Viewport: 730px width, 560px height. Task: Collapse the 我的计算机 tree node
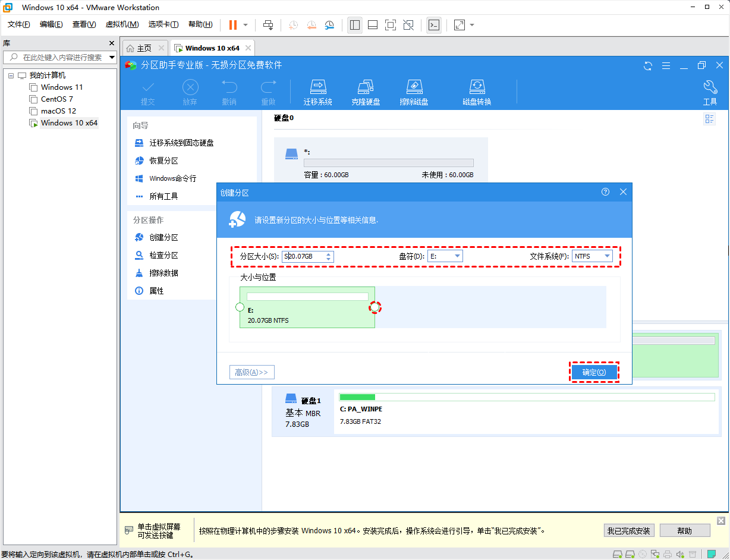(x=11, y=75)
